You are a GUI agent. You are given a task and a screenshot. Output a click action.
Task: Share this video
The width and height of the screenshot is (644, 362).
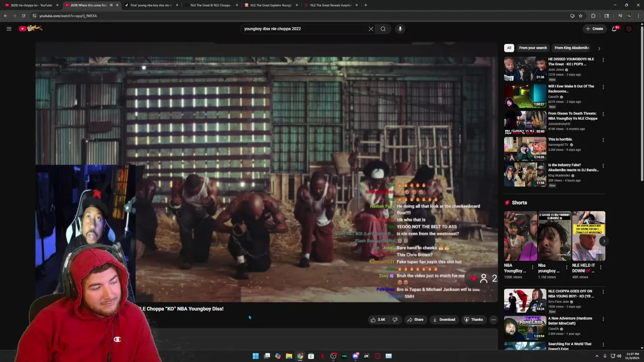(415, 320)
